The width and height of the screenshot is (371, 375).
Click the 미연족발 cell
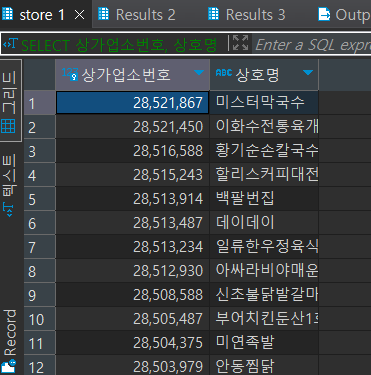[x=264, y=343]
